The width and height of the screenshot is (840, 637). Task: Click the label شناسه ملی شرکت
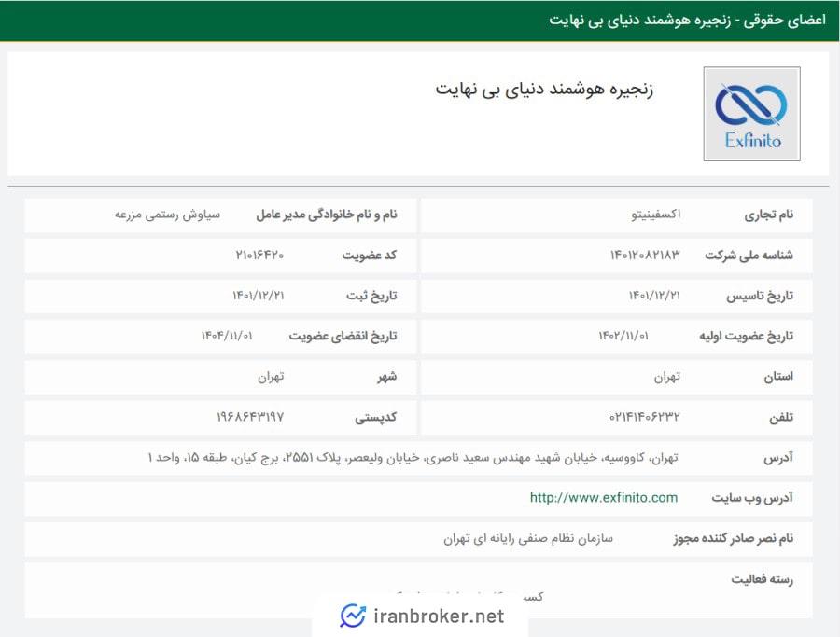click(x=749, y=256)
